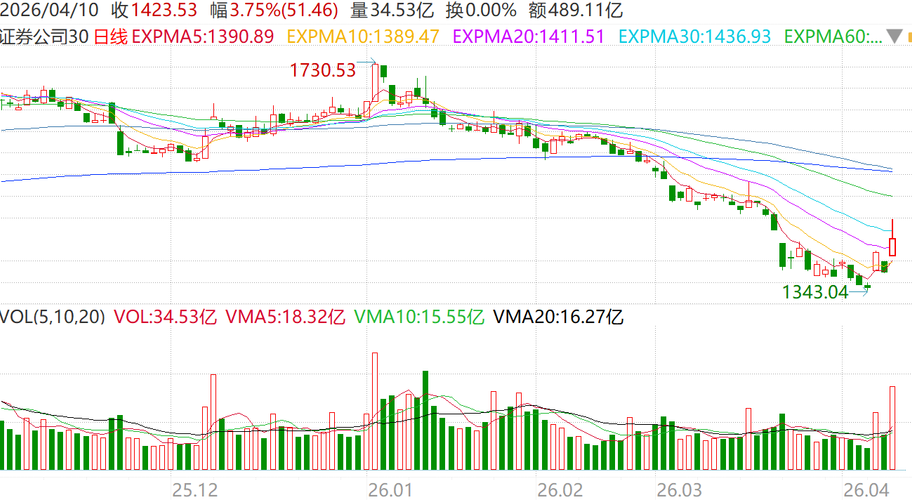Viewport: 912px width, 500px height.
Task: Click the EXPMA20:1411.51 indicator value
Action: [x=529, y=37]
